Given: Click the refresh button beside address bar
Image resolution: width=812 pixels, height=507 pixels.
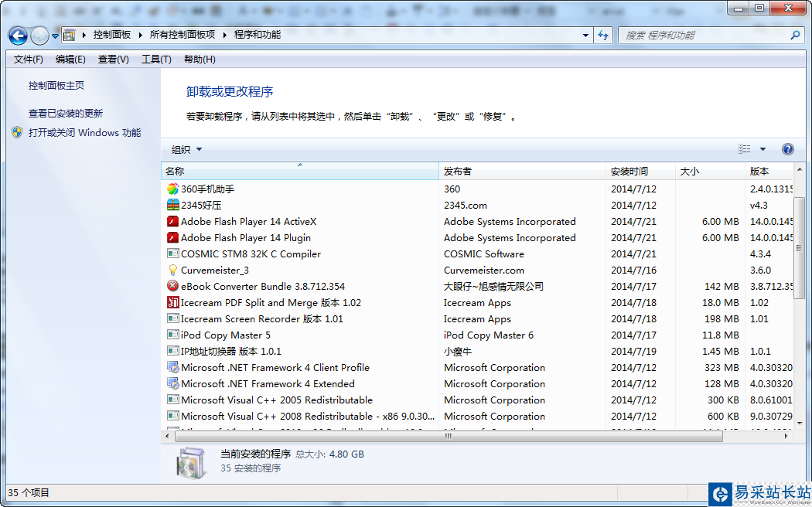Looking at the screenshot, I should 603,36.
